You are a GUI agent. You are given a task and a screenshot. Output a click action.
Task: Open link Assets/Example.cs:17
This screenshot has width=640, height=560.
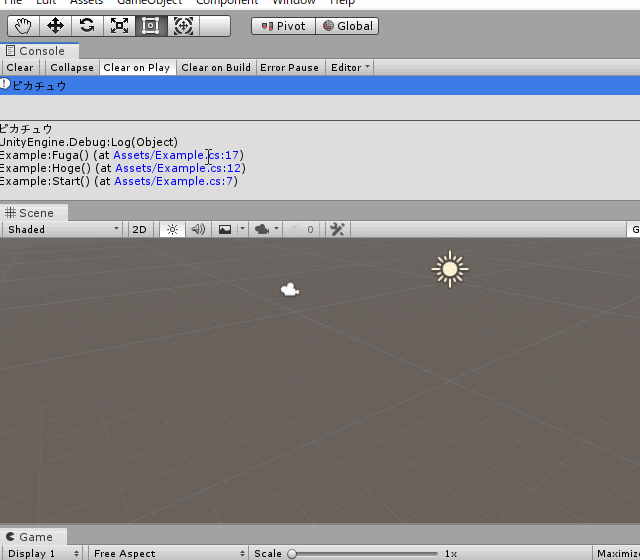[x=176, y=155]
